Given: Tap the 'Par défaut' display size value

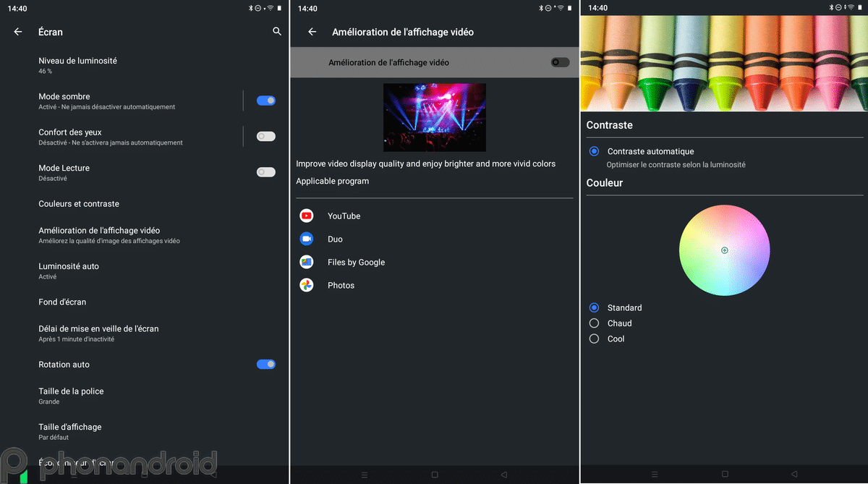Looking at the screenshot, I should coord(54,438).
